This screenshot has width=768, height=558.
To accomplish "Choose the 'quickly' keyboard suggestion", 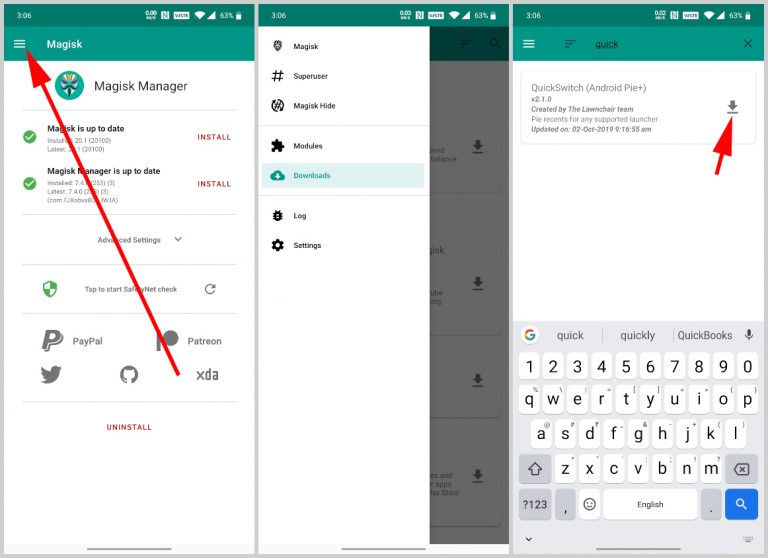I will point(637,335).
